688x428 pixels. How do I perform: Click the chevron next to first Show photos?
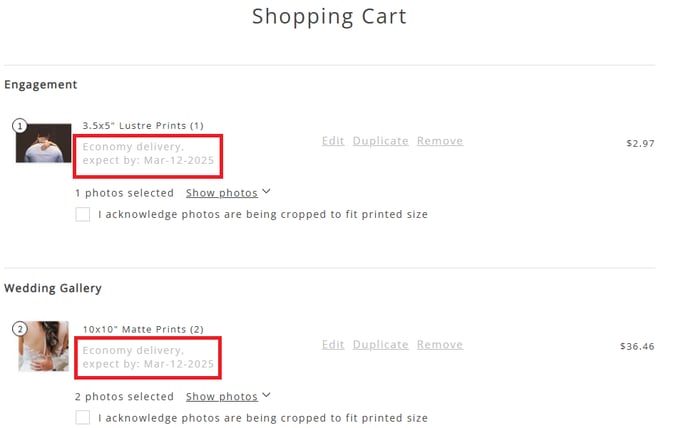point(266,192)
